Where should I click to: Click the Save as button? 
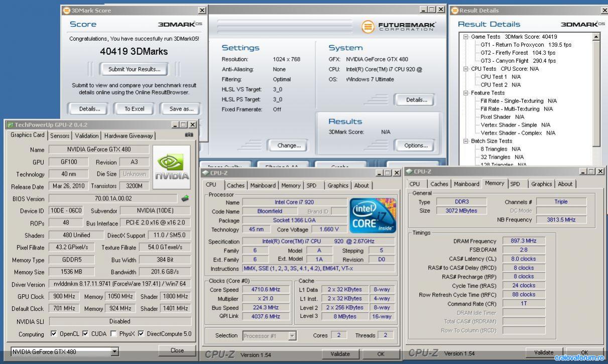click(x=181, y=108)
